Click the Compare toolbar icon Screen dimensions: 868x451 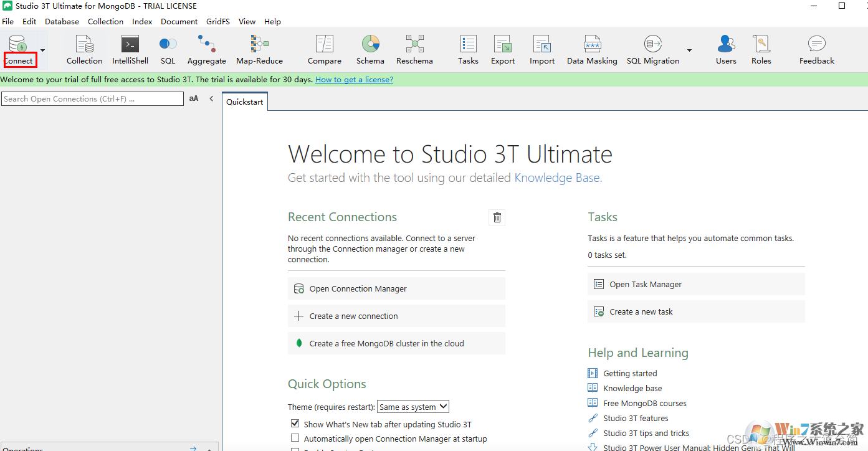[324, 50]
